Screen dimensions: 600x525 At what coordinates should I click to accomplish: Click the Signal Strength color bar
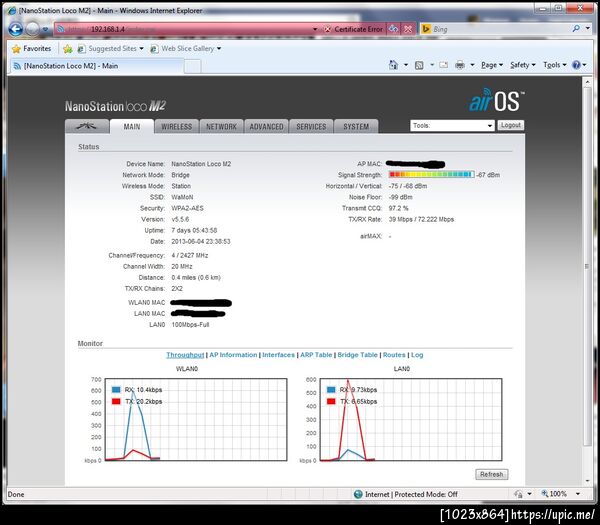click(431, 174)
